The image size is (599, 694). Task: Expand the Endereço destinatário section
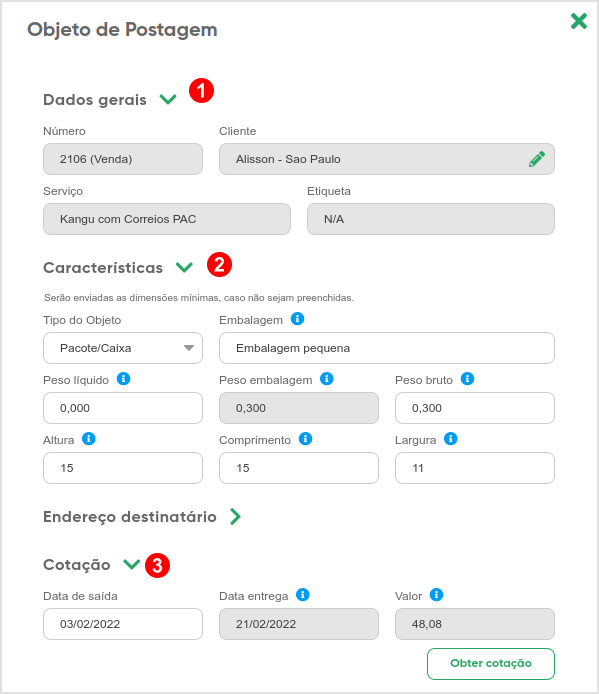pos(236,517)
